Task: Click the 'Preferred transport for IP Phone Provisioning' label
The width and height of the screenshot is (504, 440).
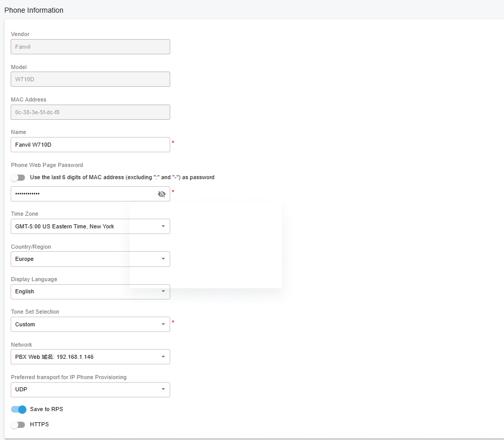Action: pos(69,377)
